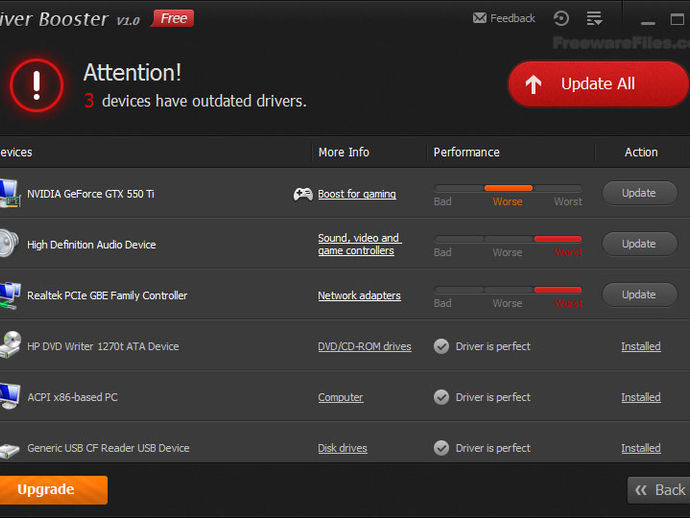690x518 pixels.
Task: Click Installed link for Generic USB CF Reader
Action: (x=641, y=448)
